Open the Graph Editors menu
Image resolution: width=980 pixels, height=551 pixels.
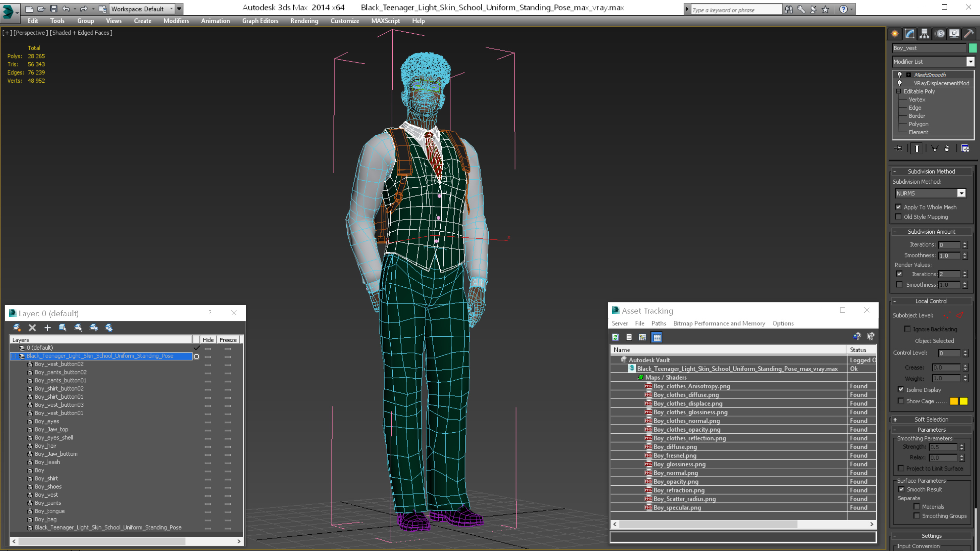(260, 21)
